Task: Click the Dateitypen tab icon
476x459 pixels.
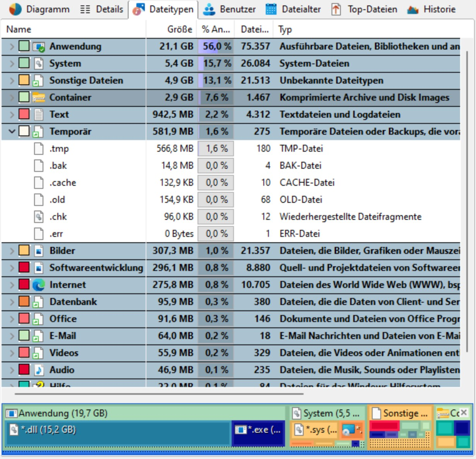Action: coord(139,9)
